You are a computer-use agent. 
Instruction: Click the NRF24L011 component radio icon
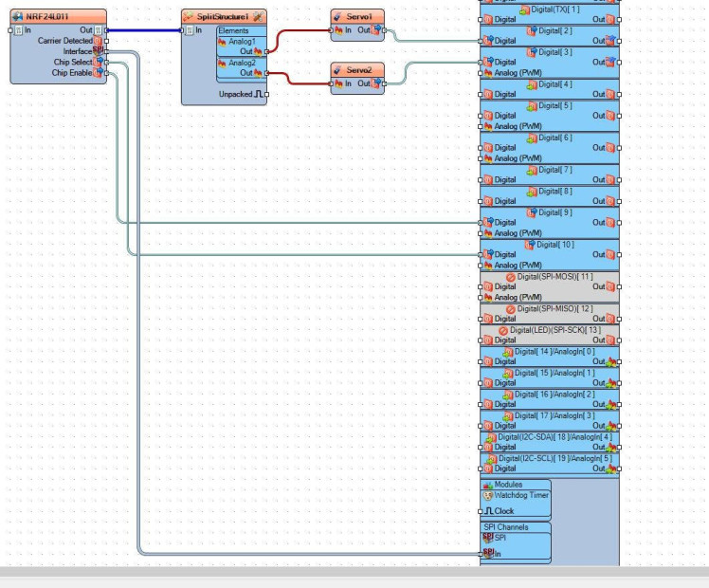[x=18, y=17]
